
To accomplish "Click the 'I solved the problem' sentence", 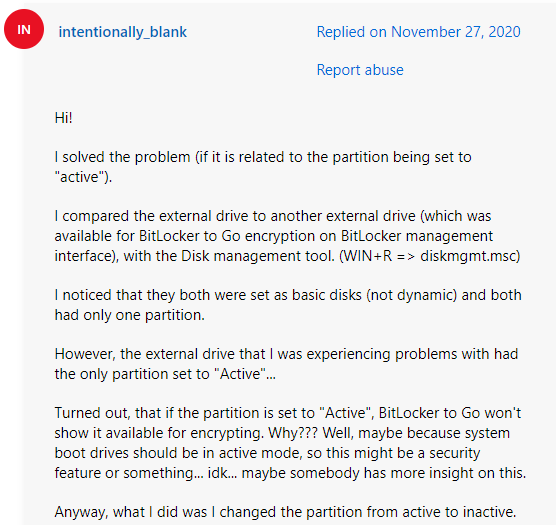I will [263, 157].
